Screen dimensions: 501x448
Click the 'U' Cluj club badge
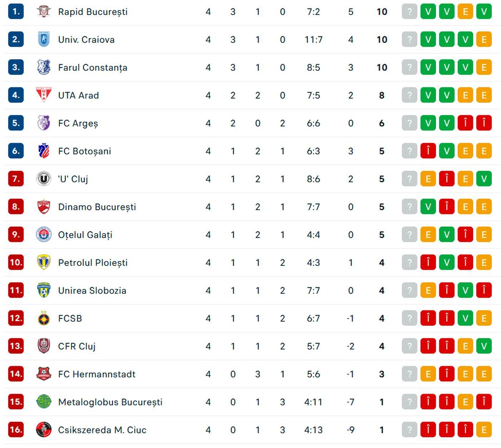(44, 179)
